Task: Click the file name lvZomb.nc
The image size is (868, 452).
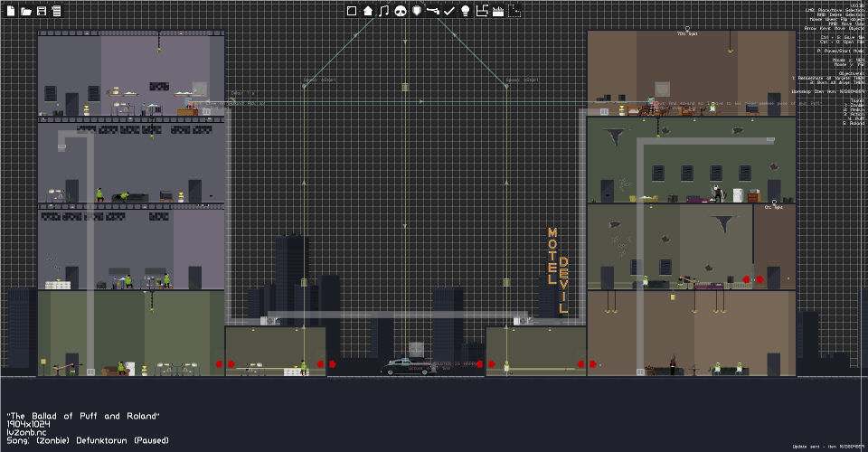Action: (x=26, y=432)
